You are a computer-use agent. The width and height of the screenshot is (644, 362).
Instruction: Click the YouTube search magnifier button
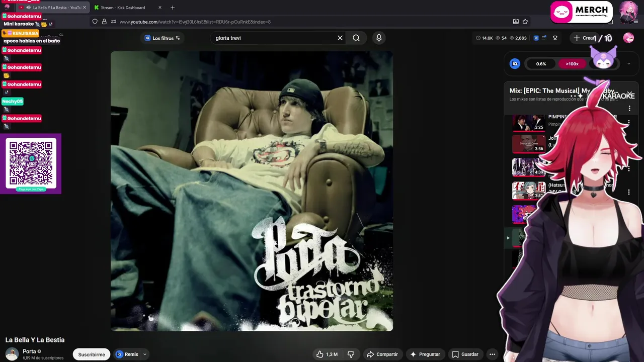pos(356,38)
